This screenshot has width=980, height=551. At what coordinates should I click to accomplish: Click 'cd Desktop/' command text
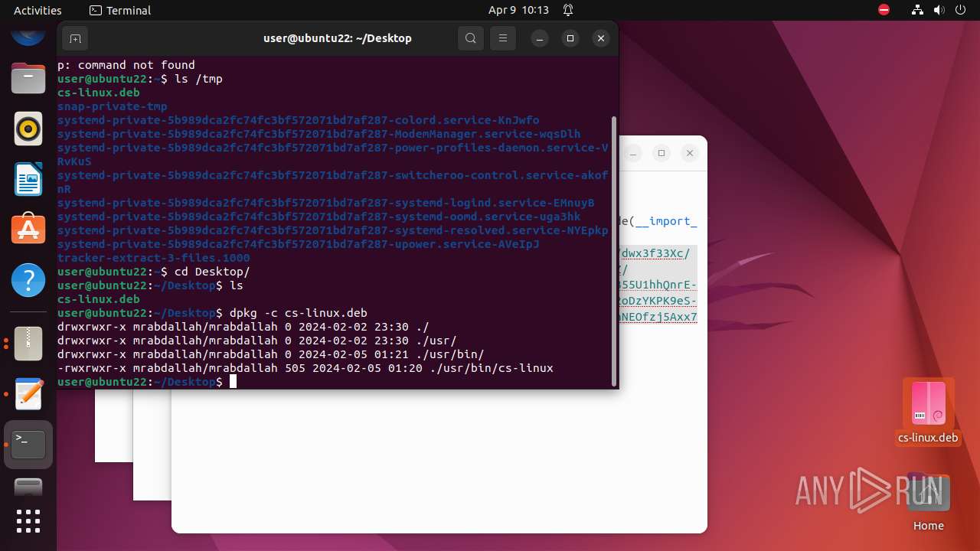[212, 272]
